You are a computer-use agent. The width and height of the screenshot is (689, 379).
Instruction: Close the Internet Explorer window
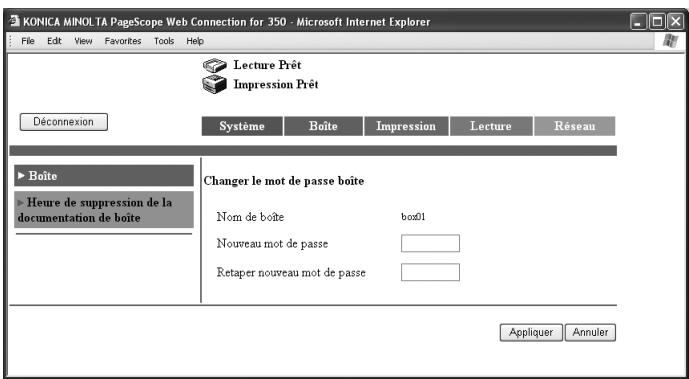click(676, 22)
